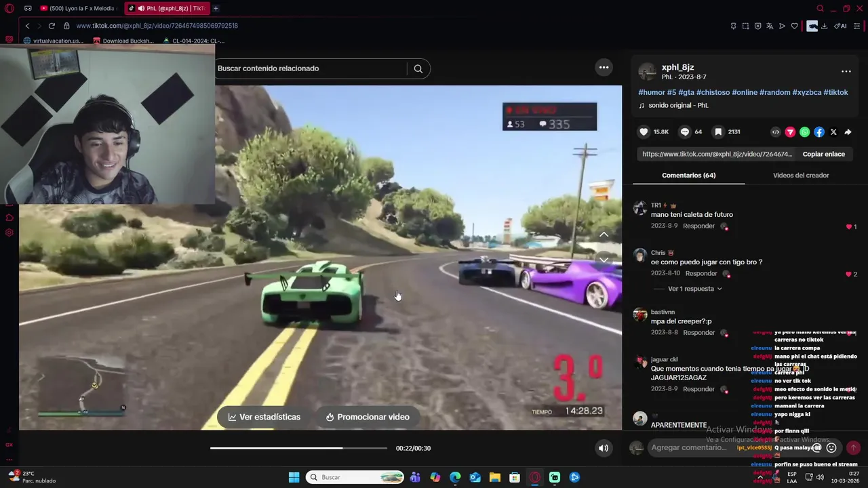Save video with bookmark icon
Image resolution: width=868 pixels, height=488 pixels.
pyautogui.click(x=718, y=132)
